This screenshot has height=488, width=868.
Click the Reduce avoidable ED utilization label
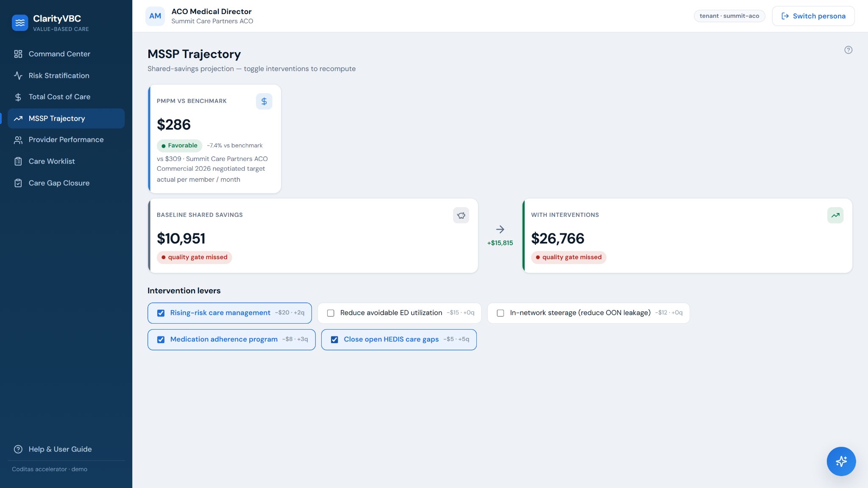[x=391, y=313]
